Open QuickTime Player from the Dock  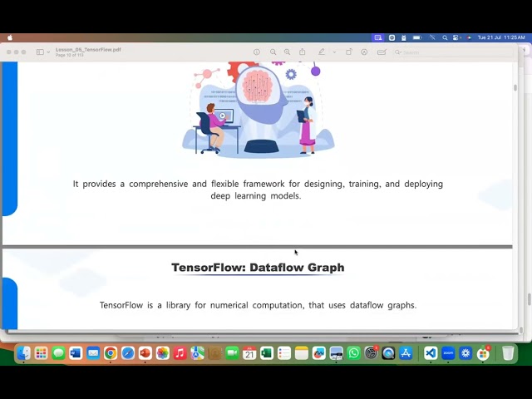(388, 353)
